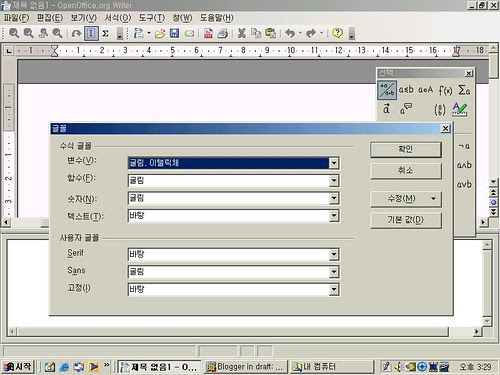Open the 도움말(H) menu
Screen dimensions: 500x375
pos(216,18)
